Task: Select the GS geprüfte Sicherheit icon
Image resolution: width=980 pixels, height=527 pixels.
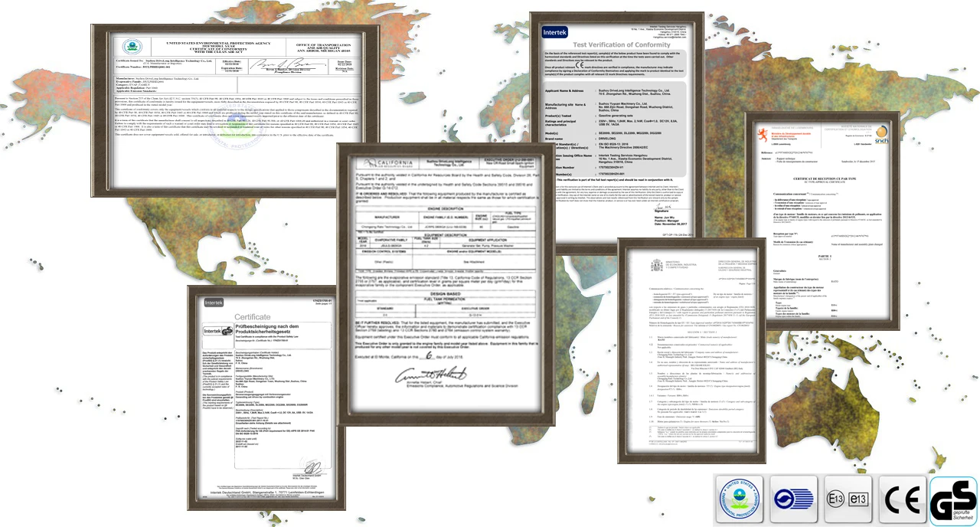Action: pyautogui.click(x=954, y=500)
